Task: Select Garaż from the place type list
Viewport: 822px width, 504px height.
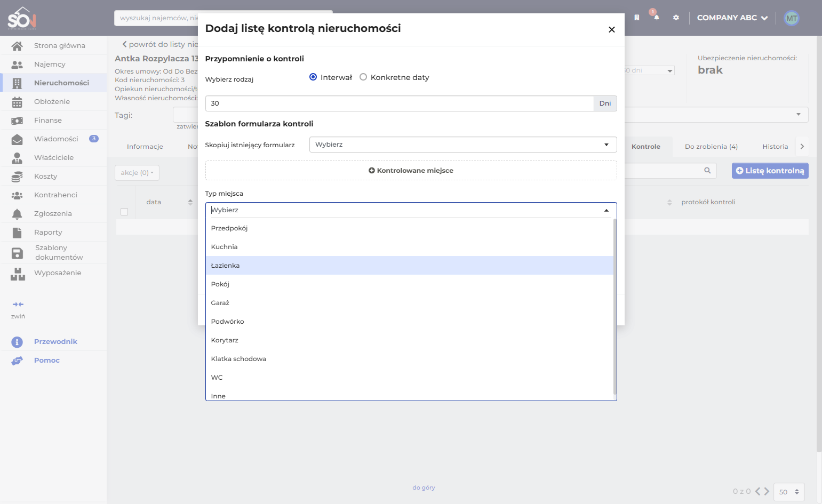Action: [410, 303]
